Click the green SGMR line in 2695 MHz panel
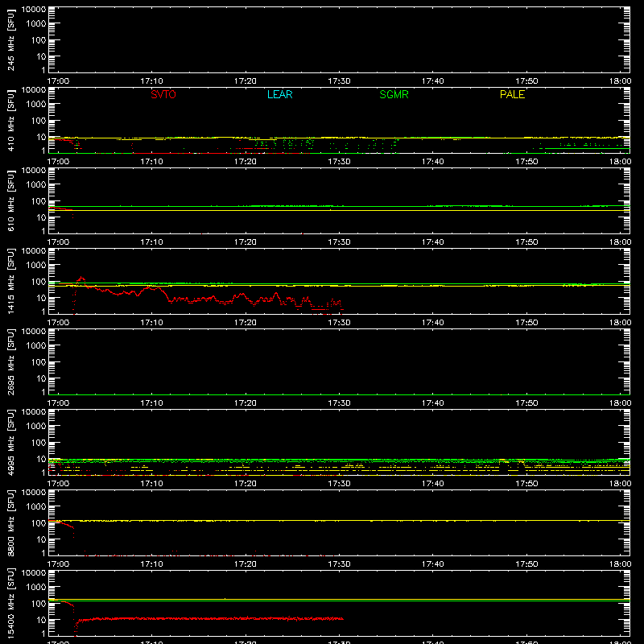Image resolution: width=644 pixels, height=644 pixels. pyautogui.click(x=339, y=394)
